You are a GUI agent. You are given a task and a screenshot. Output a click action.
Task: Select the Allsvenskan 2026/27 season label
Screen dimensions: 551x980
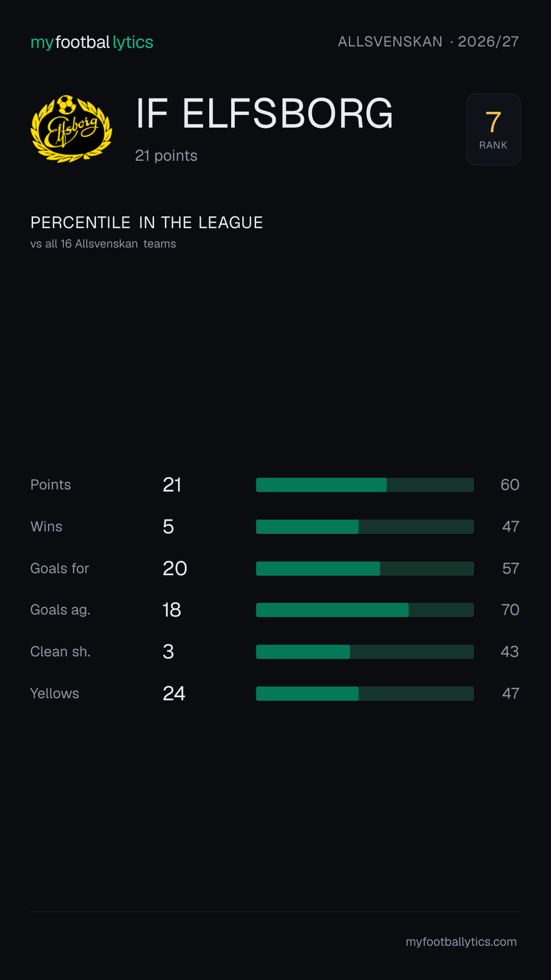pyautogui.click(x=429, y=42)
